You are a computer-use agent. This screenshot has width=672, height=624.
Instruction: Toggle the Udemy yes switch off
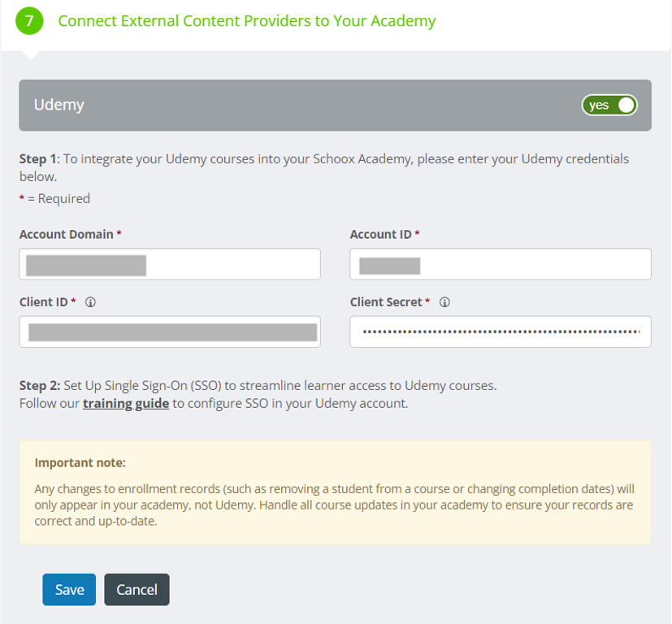(x=609, y=105)
